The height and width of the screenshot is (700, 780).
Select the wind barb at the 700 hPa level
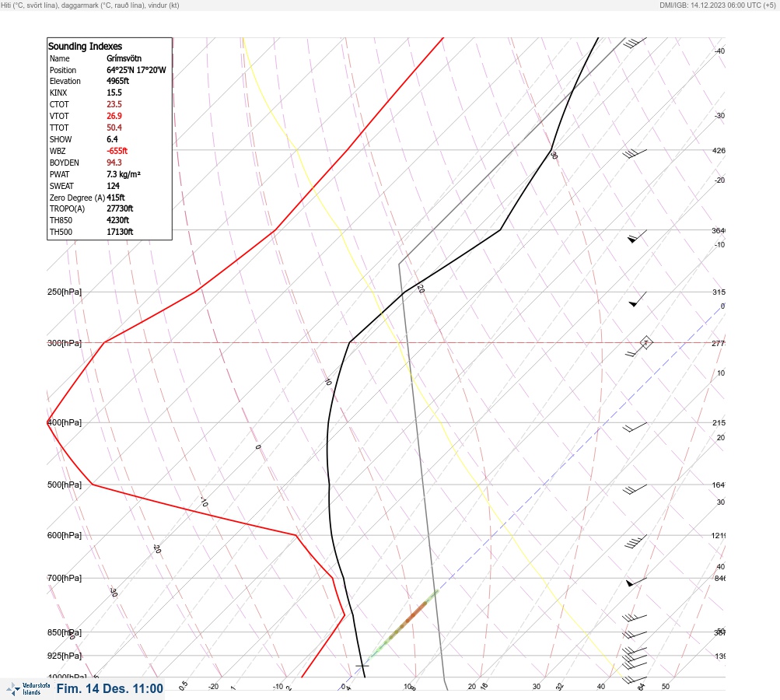(636, 582)
